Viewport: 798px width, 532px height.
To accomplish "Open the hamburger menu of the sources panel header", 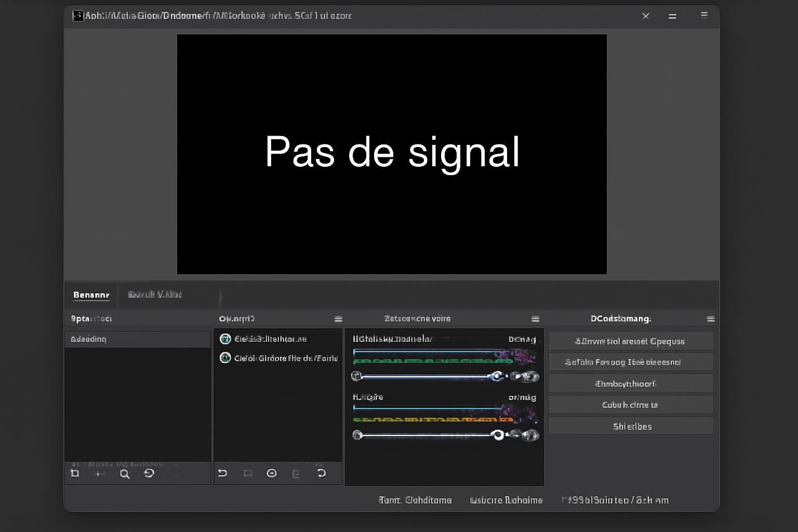I will click(338, 319).
